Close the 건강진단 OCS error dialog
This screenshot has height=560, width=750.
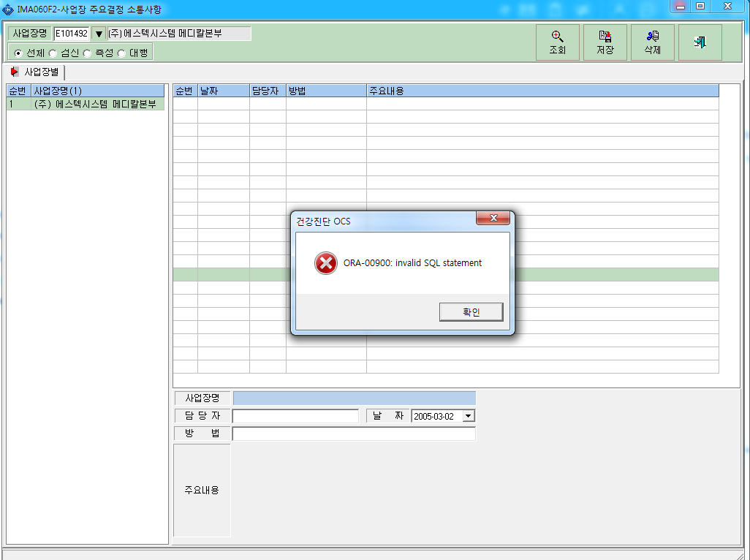493,218
